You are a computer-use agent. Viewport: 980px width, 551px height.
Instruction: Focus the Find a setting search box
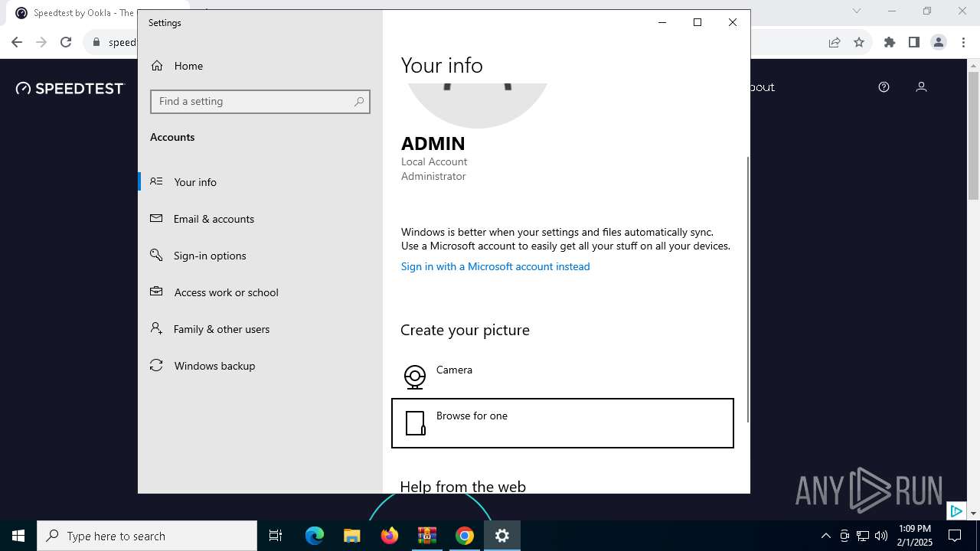click(x=260, y=101)
